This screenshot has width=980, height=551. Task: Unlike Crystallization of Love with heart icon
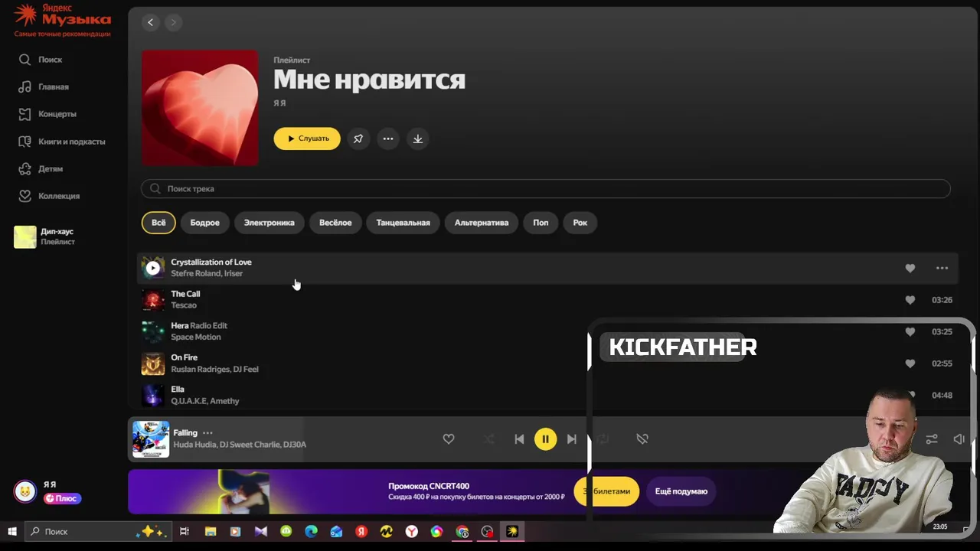pos(910,268)
